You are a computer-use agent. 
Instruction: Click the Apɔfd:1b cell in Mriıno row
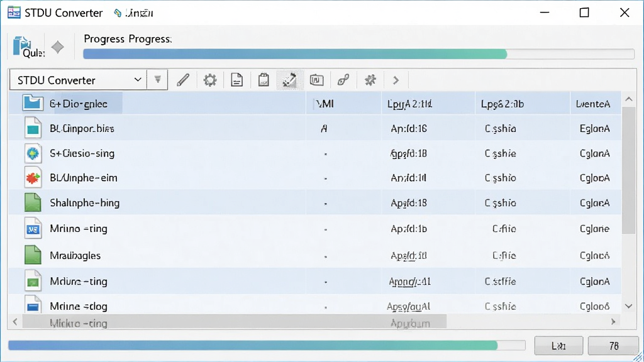[409, 229]
